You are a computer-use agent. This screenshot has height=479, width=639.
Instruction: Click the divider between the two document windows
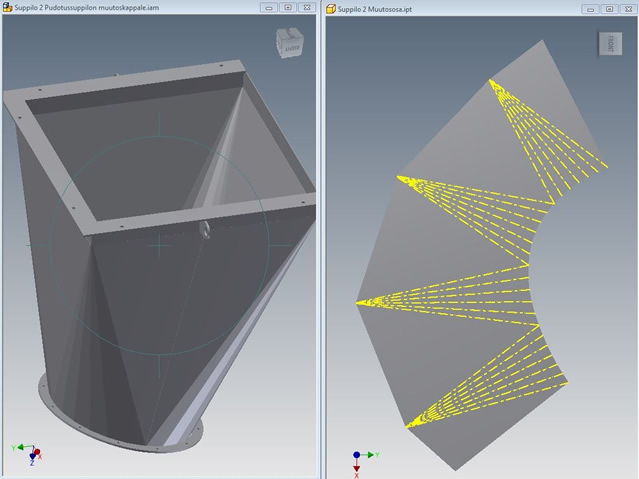321,240
